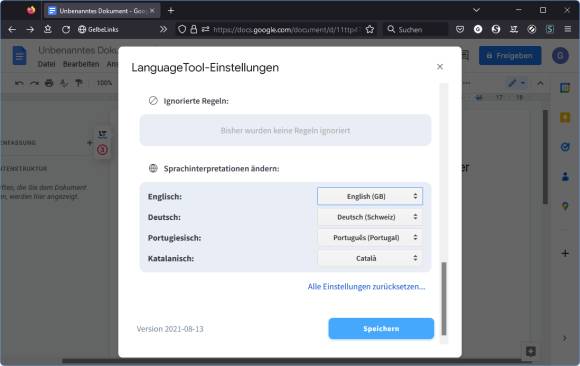
Task: Hide the side panel with the chevron
Action: [564, 338]
